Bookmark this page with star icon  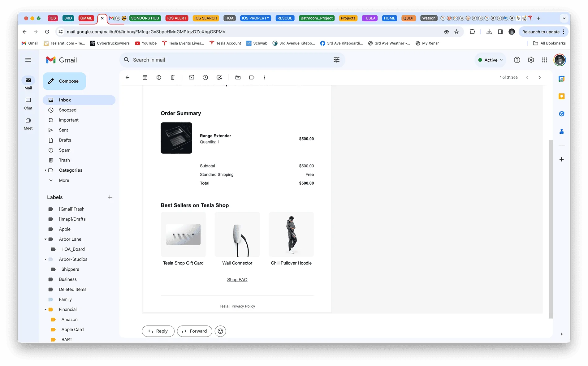[x=456, y=32]
